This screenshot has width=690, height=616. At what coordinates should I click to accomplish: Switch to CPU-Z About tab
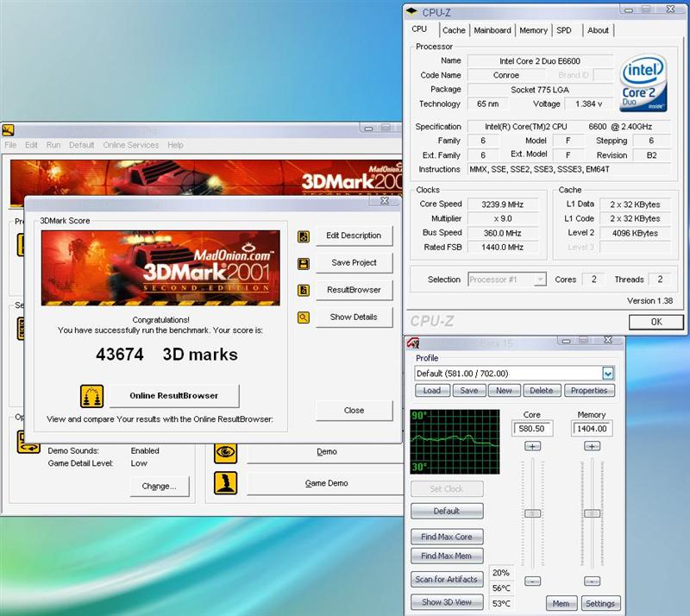[x=598, y=30]
